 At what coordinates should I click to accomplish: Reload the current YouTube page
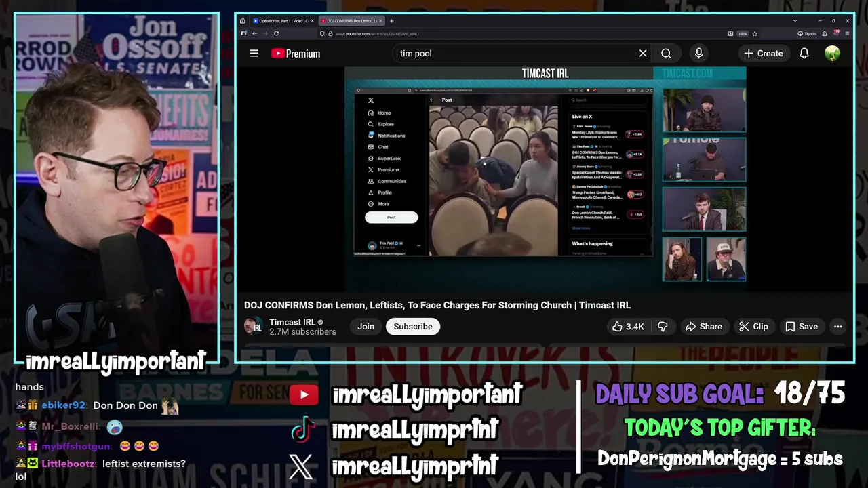pos(276,33)
